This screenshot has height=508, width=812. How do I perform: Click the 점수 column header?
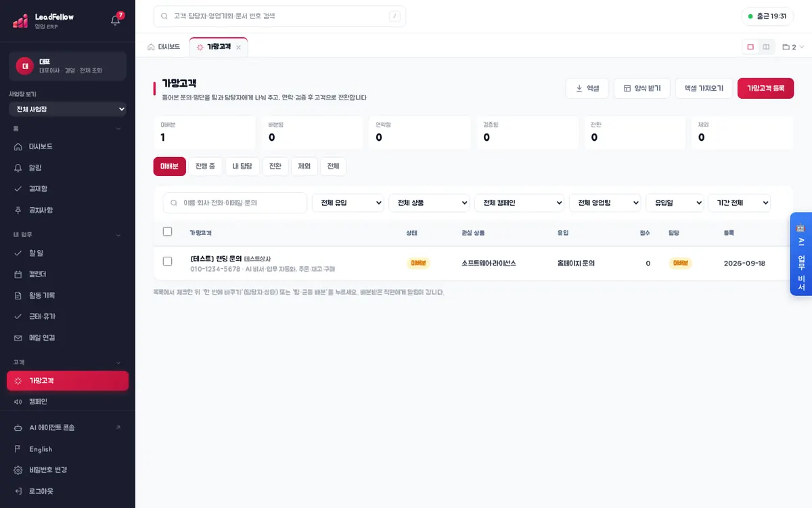click(645, 232)
